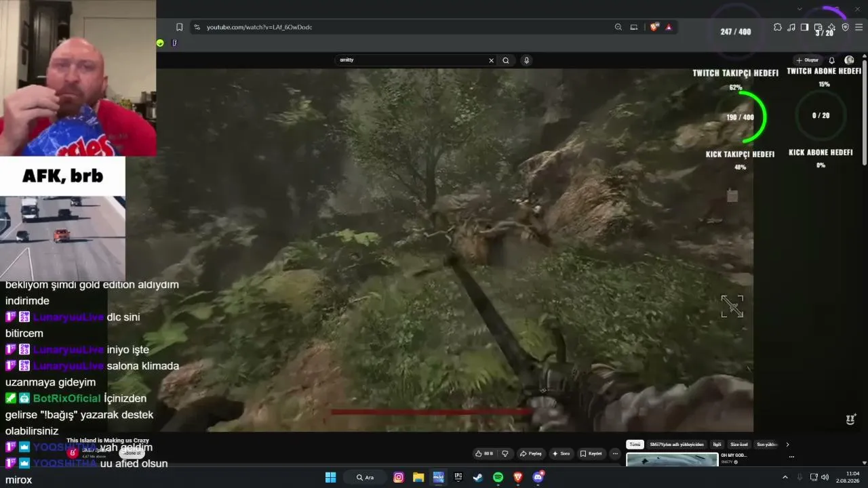The width and height of the screenshot is (868, 488).
Task: Open YouTube notifications bell
Action: coord(832,60)
